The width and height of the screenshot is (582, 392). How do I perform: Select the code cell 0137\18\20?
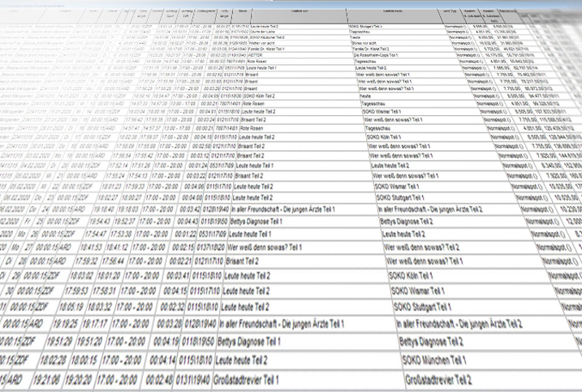[x=211, y=248]
